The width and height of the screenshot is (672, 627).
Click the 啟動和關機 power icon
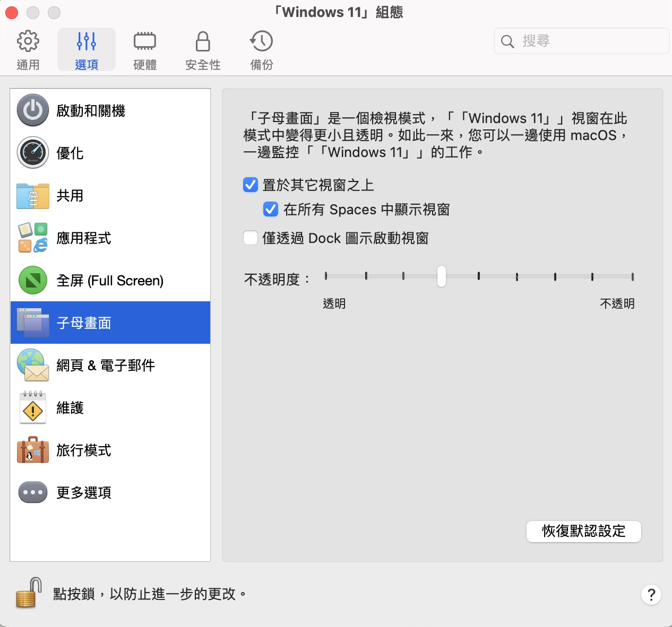[33, 110]
